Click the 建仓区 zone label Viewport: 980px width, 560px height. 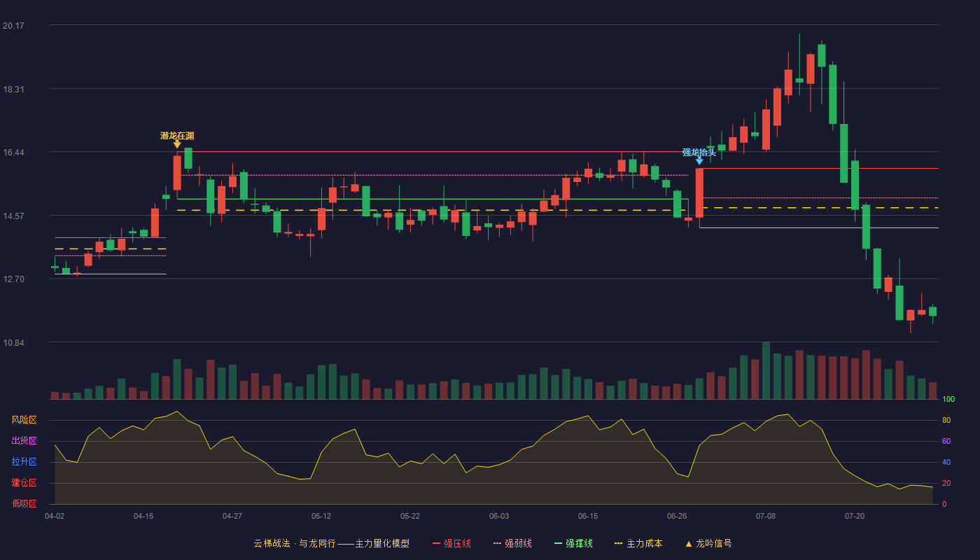(x=24, y=483)
